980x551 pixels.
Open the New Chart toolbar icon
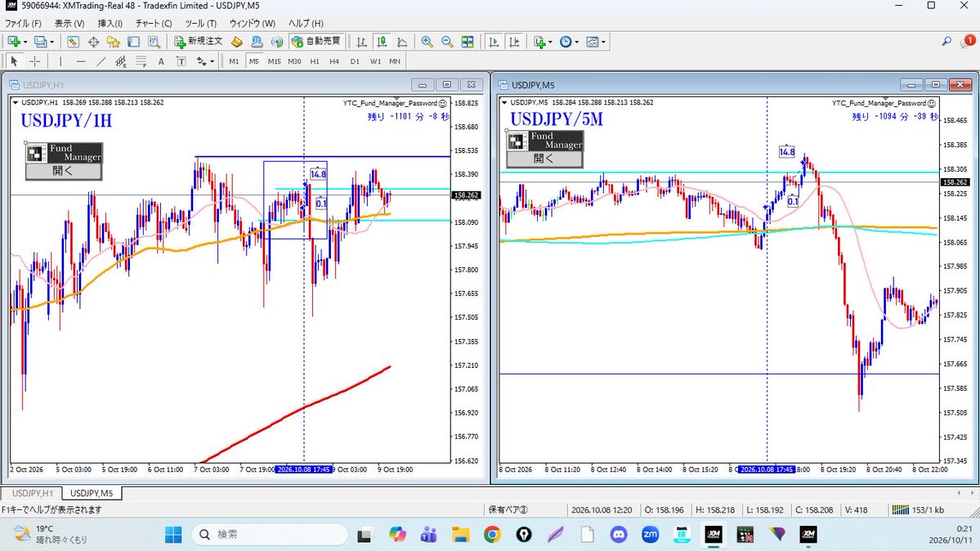pyautogui.click(x=14, y=42)
